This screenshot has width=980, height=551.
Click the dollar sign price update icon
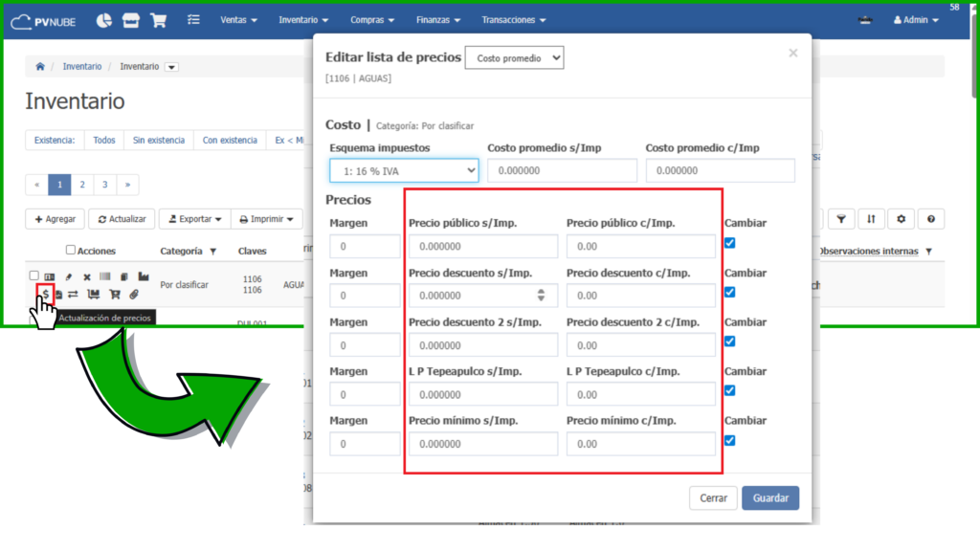[45, 294]
